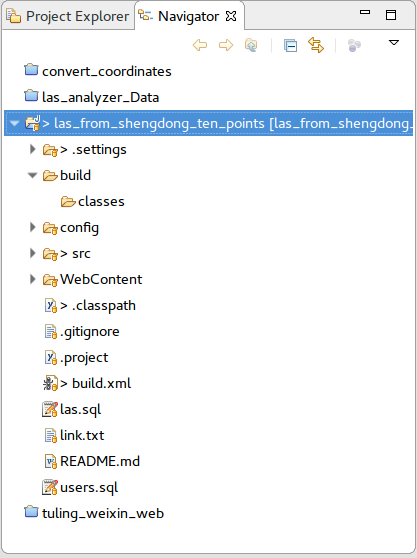The image size is (417, 558).
Task: Collapse the las_from_shengdong_ten_points project
Action: [x=15, y=124]
